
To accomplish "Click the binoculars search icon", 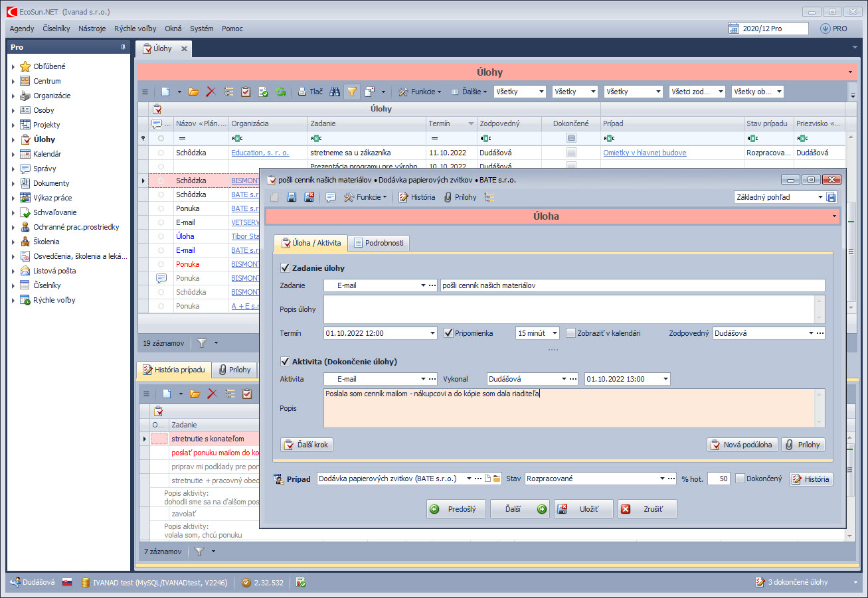I will click(x=335, y=92).
